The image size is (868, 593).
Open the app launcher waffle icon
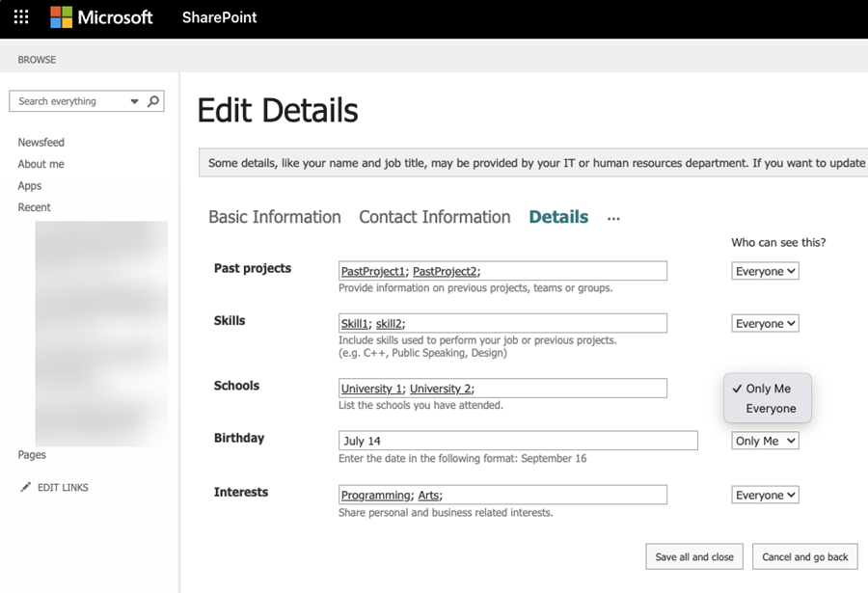21,17
